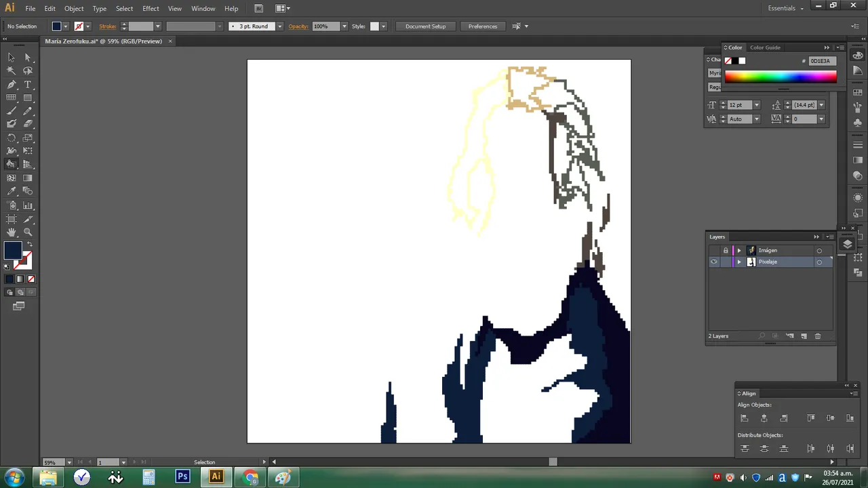
Task: Select the Rectangle tool
Action: 28,98
